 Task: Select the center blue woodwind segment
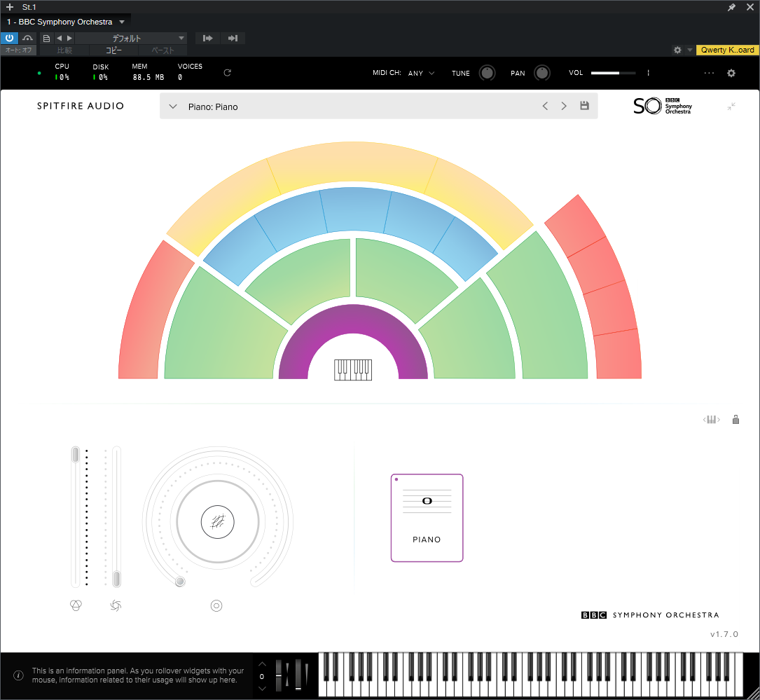pos(355,210)
